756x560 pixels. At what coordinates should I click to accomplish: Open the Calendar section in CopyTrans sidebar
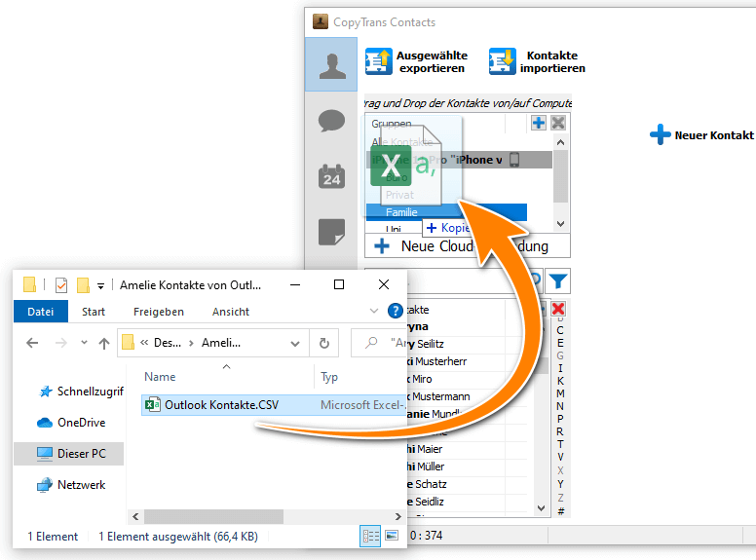coord(331,176)
